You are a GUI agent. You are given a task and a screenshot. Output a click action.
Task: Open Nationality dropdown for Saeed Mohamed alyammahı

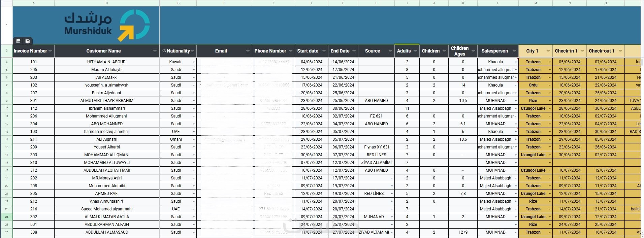(x=194, y=209)
